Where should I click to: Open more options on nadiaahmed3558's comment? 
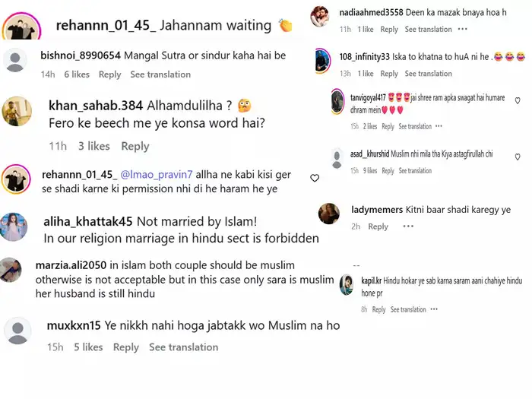[462, 29]
